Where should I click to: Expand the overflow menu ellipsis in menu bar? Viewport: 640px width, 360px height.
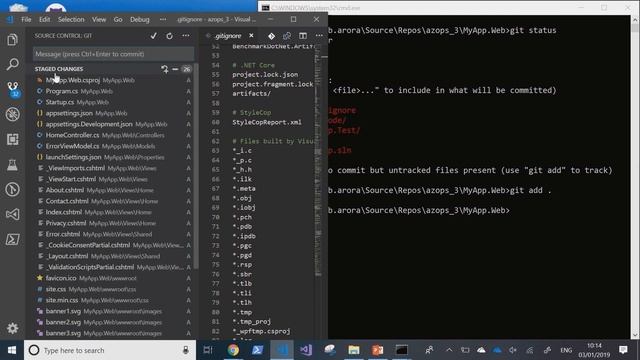163,20
